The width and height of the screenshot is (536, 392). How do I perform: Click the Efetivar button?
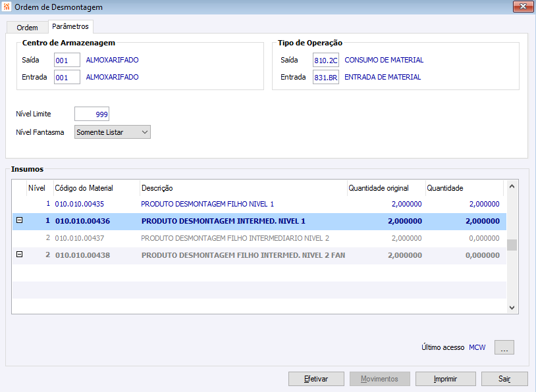(x=316, y=379)
